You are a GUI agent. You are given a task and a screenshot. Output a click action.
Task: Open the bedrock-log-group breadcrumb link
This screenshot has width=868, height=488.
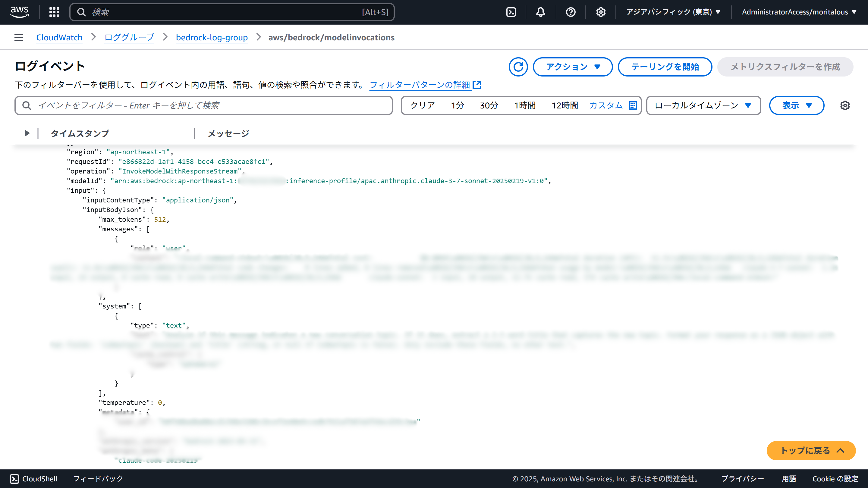pos(212,37)
